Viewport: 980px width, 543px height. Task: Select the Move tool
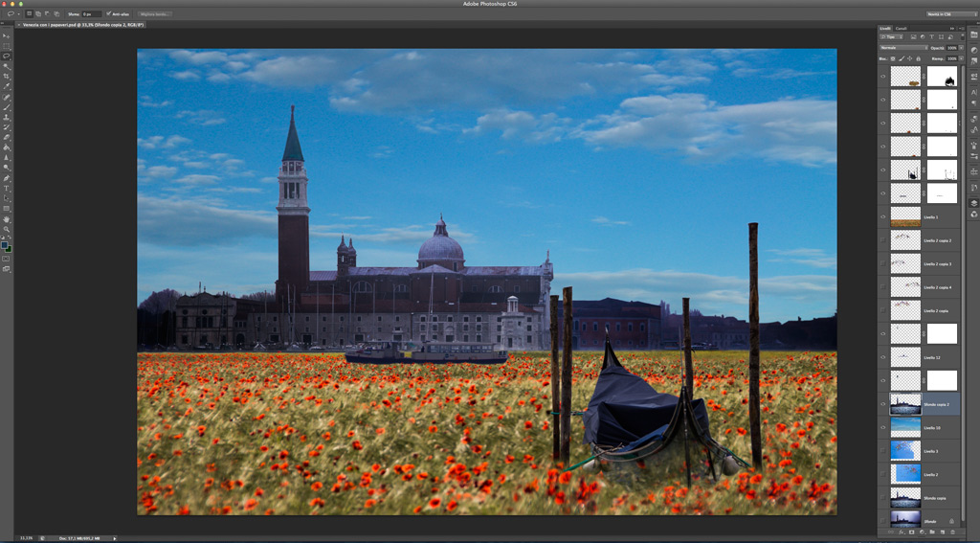click(7, 35)
